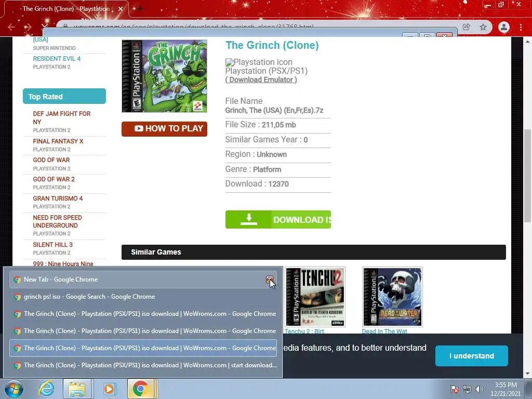Click The Grinch (Clone) title heading
The height and width of the screenshot is (399, 532).
point(272,45)
